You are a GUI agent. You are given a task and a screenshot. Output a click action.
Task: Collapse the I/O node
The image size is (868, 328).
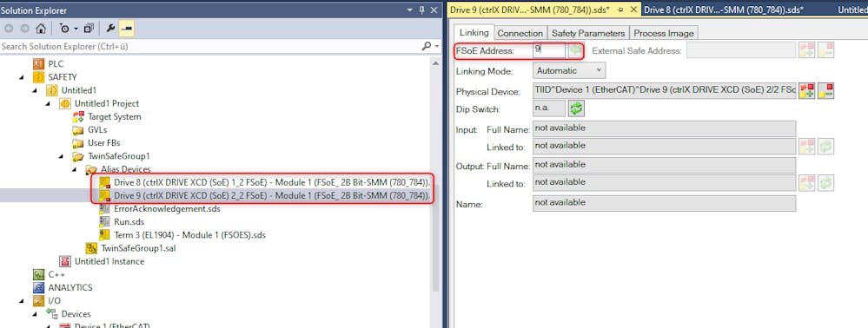point(22,301)
